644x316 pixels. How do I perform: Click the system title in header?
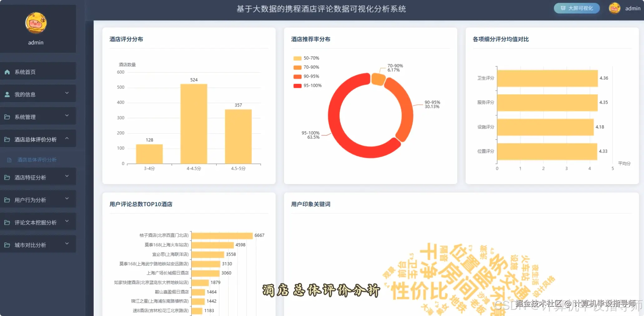[321, 9]
